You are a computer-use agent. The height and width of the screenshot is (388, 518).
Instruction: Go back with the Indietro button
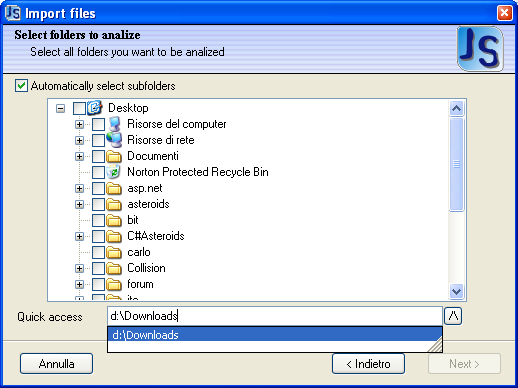[x=368, y=364]
